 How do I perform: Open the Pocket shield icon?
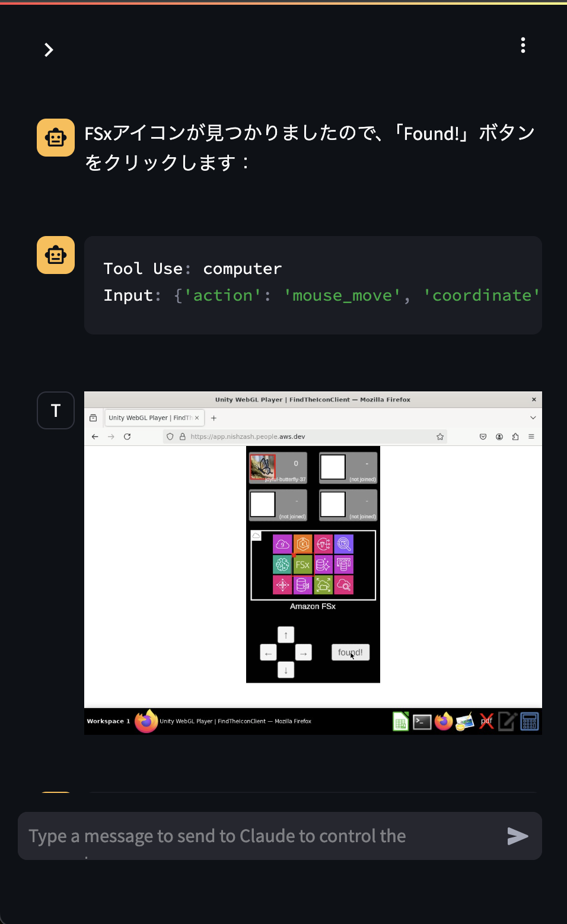pyautogui.click(x=483, y=436)
